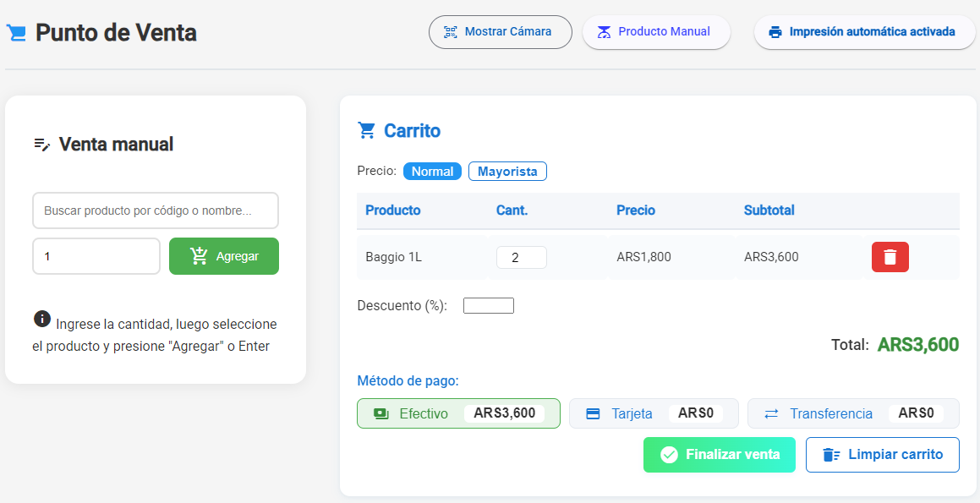Click the scanner icon in Mostrar Cámara
Image resolution: width=980 pixels, height=503 pixels.
tap(450, 32)
